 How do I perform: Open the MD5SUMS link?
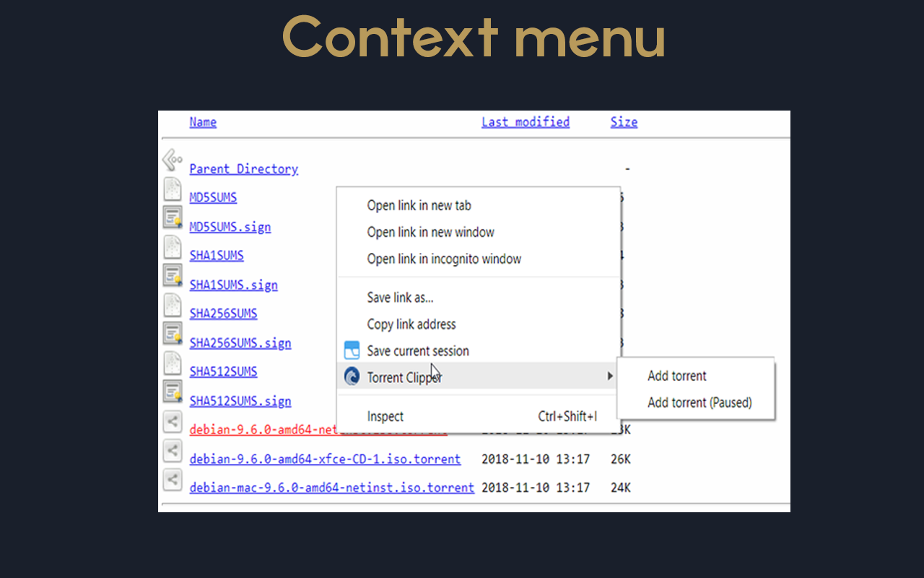(x=213, y=197)
